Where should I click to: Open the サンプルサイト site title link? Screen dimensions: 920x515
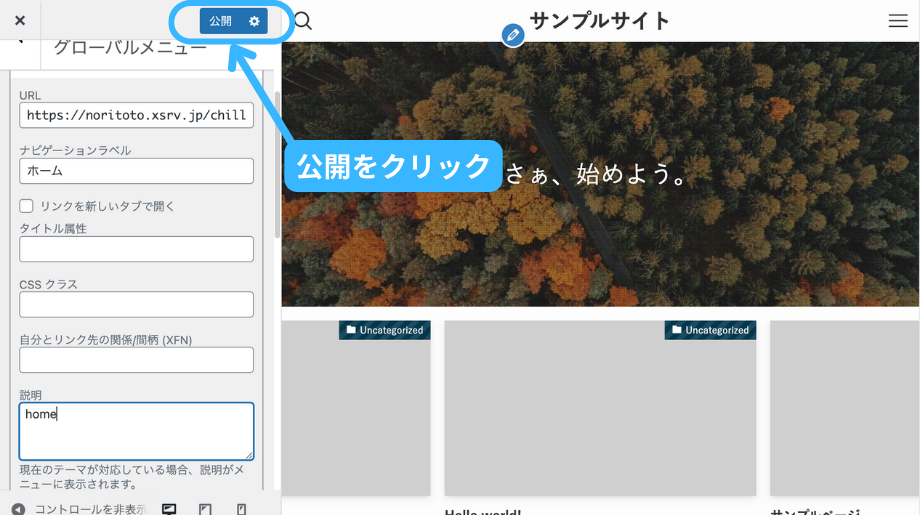click(599, 21)
